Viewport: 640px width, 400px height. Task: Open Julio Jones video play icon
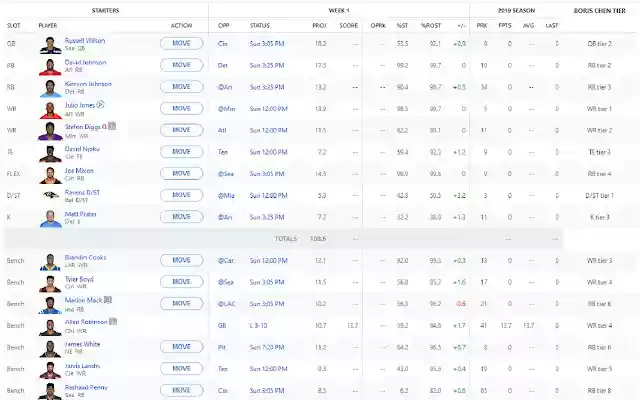[x=100, y=105]
